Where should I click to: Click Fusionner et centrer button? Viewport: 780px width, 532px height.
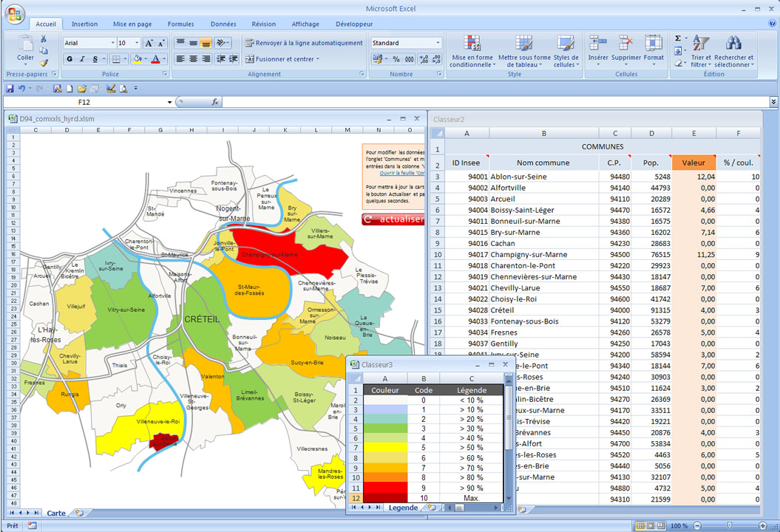(282, 59)
